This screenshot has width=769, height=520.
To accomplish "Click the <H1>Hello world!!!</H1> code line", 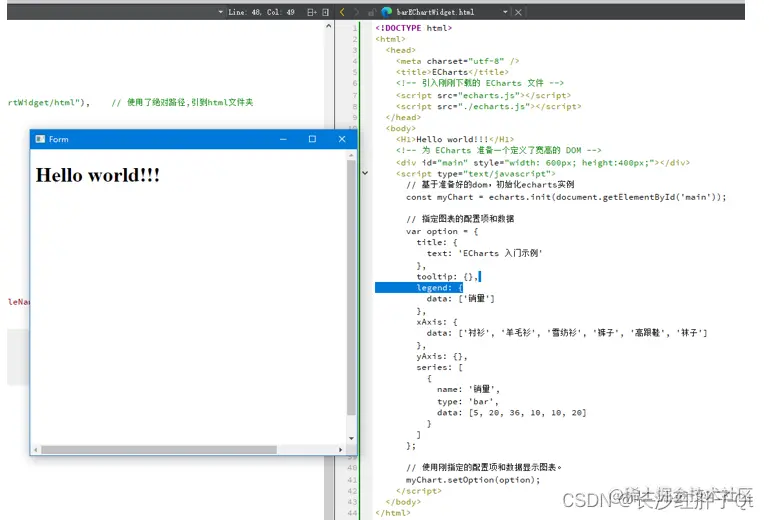I will (x=455, y=139).
